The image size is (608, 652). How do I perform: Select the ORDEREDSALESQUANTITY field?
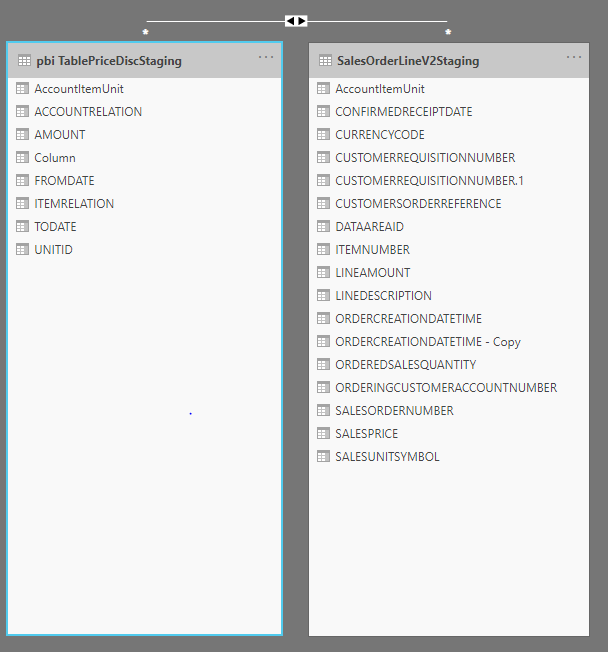[406, 365]
